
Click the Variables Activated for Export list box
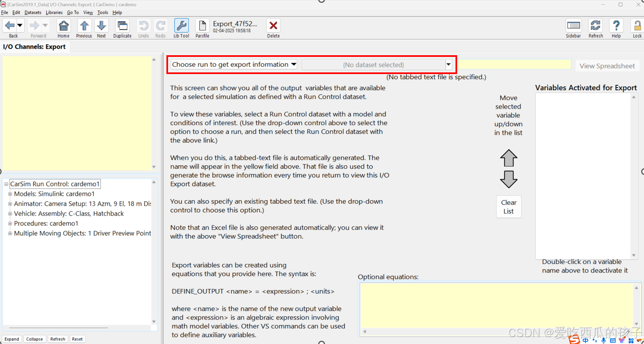pos(583,175)
